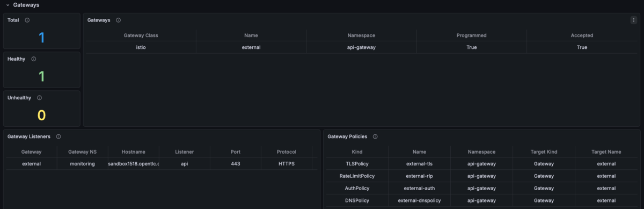The height and width of the screenshot is (209, 644).
Task: Select the Healthy gateways value 1
Action: [42, 76]
